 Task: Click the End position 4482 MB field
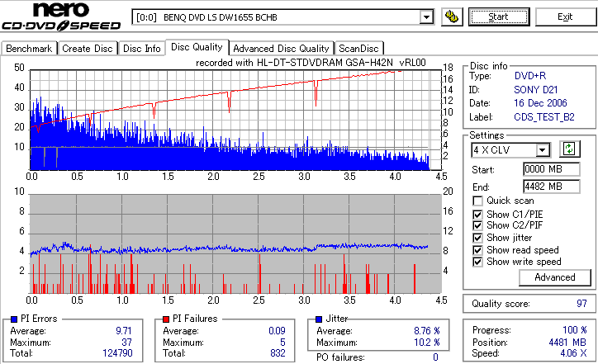point(552,187)
